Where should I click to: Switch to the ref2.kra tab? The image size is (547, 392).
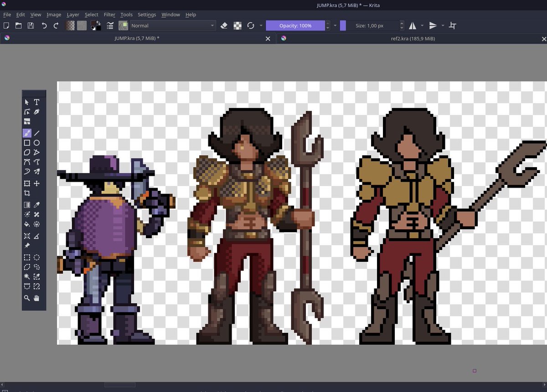412,38
